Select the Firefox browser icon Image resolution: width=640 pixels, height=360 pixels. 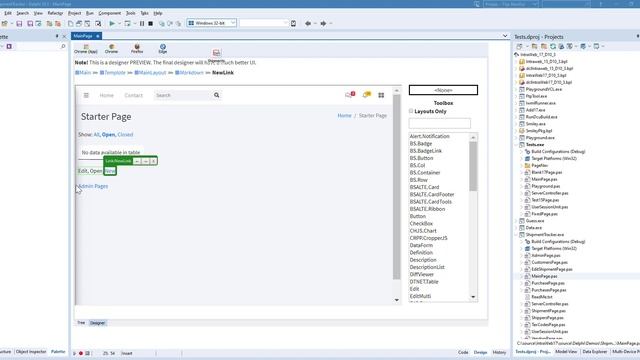tap(137, 49)
